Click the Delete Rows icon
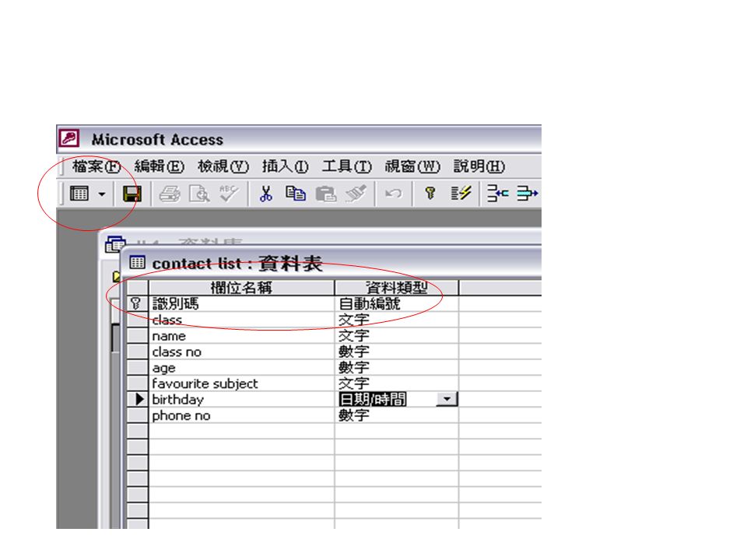747x560 pixels. [528, 194]
